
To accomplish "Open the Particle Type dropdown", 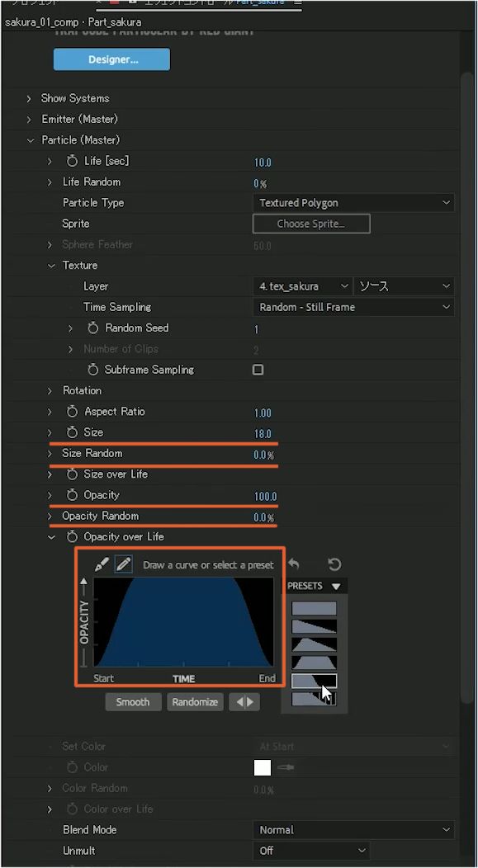I will coord(353,203).
